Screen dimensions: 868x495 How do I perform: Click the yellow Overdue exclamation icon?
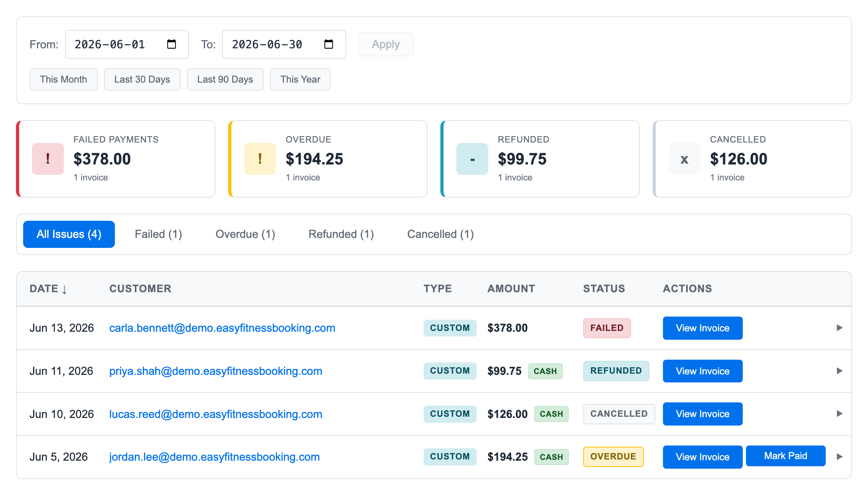[x=260, y=159]
